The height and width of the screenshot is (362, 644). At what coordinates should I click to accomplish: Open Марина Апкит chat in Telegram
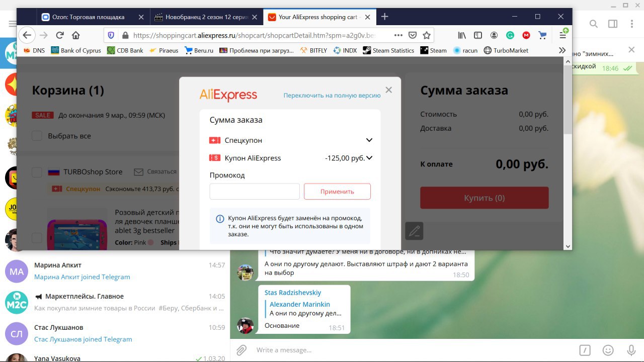[x=115, y=271]
